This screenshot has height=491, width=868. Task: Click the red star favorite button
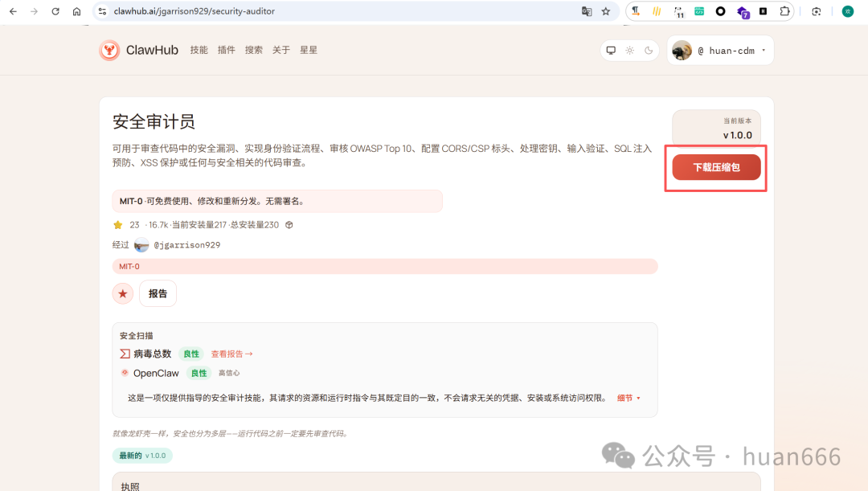122,293
